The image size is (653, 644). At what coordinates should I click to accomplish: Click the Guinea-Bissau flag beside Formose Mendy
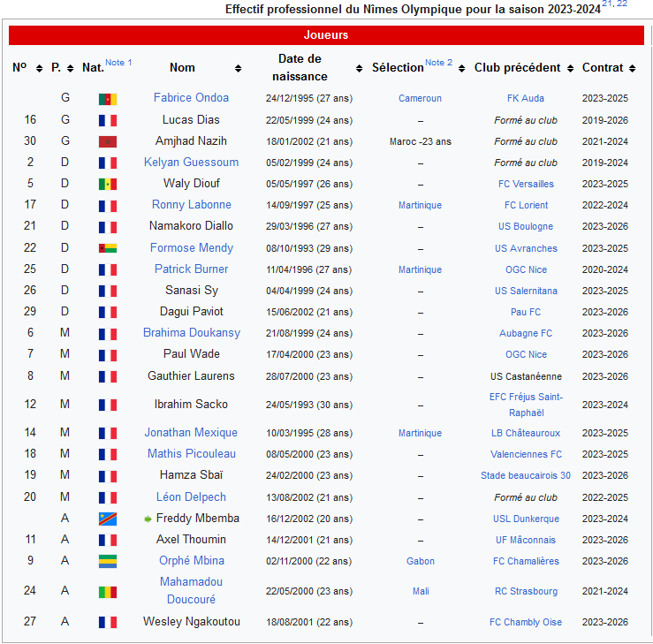108,249
